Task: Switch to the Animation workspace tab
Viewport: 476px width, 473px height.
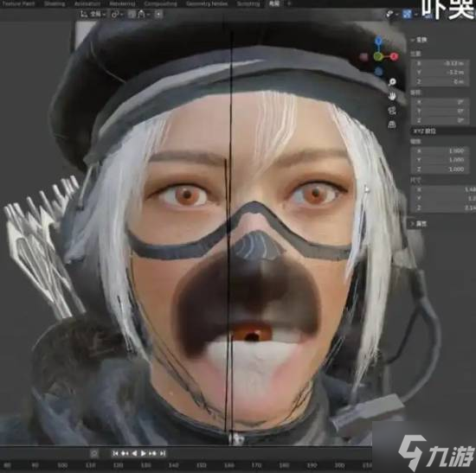Action: pyautogui.click(x=87, y=4)
